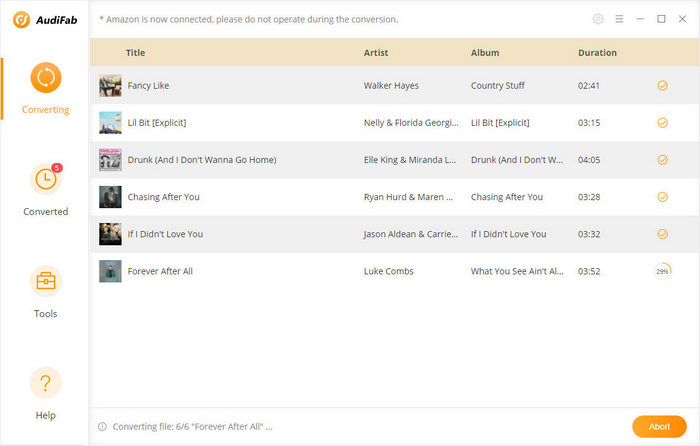
Task: Click the Album column header
Action: pyautogui.click(x=485, y=53)
